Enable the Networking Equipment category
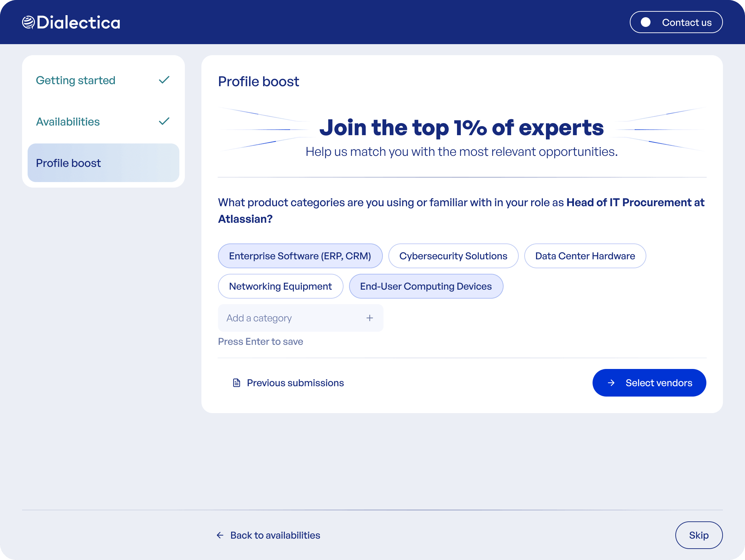 [x=280, y=286]
